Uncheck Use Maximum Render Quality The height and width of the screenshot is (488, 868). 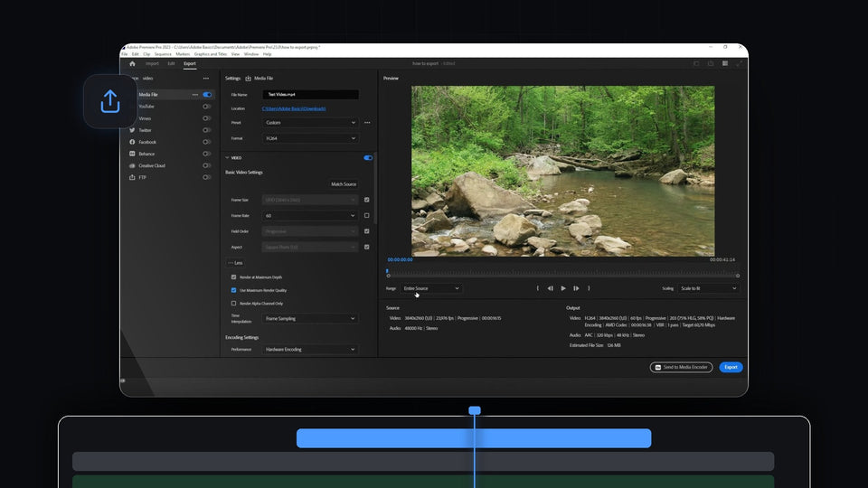coord(233,290)
